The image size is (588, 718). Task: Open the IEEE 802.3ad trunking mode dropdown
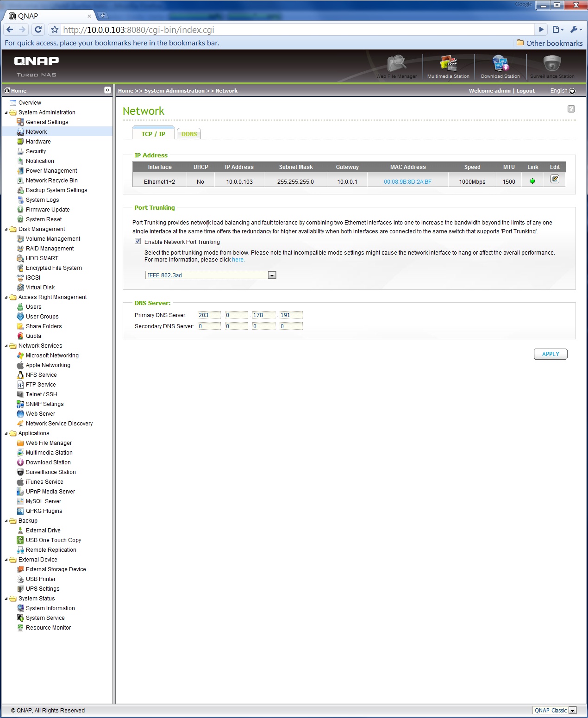pyautogui.click(x=272, y=275)
